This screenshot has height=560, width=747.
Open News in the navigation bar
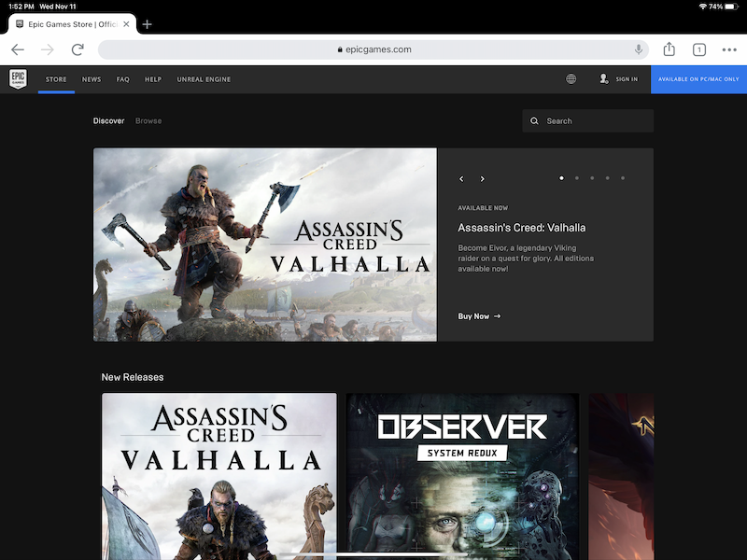[x=92, y=79]
